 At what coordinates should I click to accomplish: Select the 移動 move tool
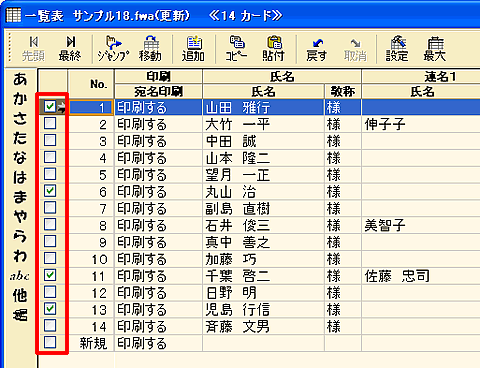click(x=151, y=49)
